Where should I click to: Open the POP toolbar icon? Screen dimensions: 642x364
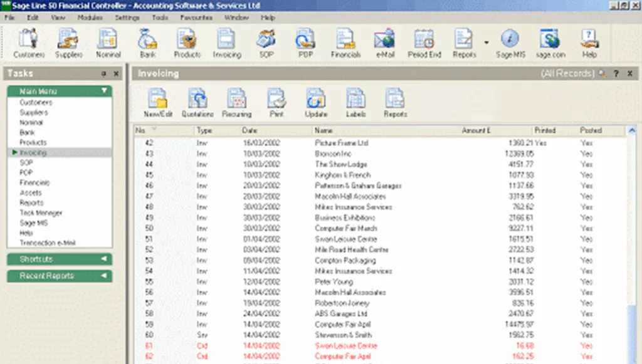point(305,43)
